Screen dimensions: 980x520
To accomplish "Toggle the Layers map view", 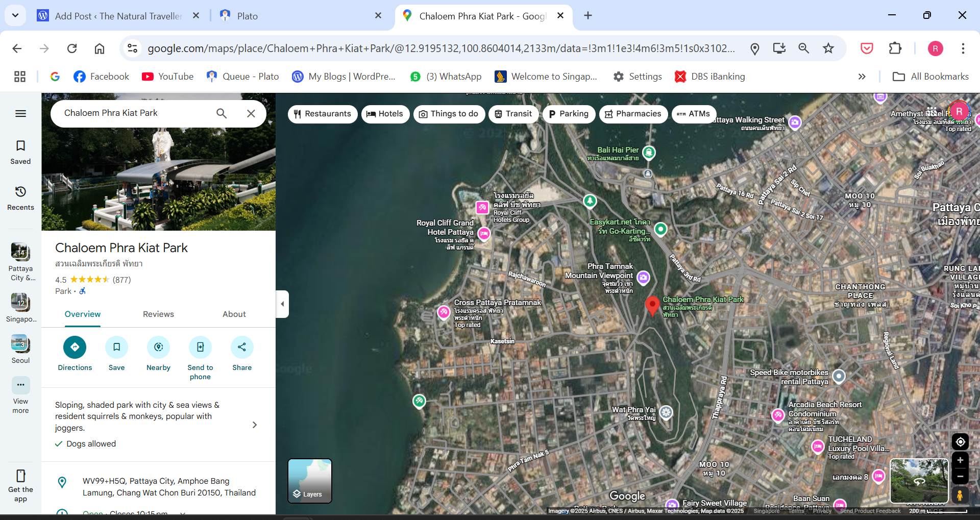I will 310,481.
